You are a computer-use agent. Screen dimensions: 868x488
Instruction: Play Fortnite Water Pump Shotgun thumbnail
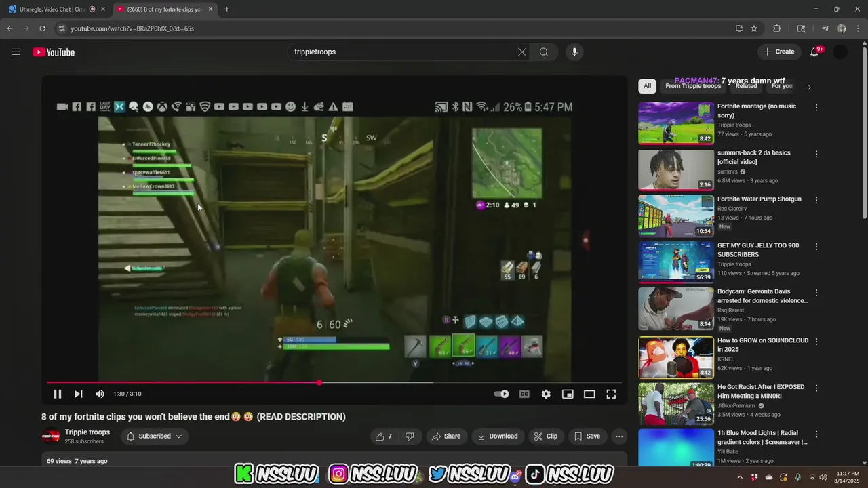[x=676, y=216]
